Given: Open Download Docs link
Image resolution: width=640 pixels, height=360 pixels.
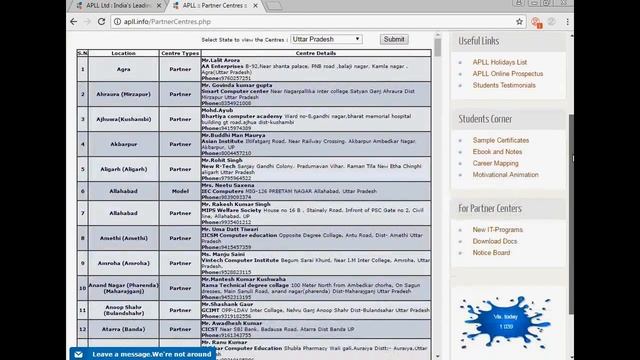Looking at the screenshot, I should coord(495,241).
